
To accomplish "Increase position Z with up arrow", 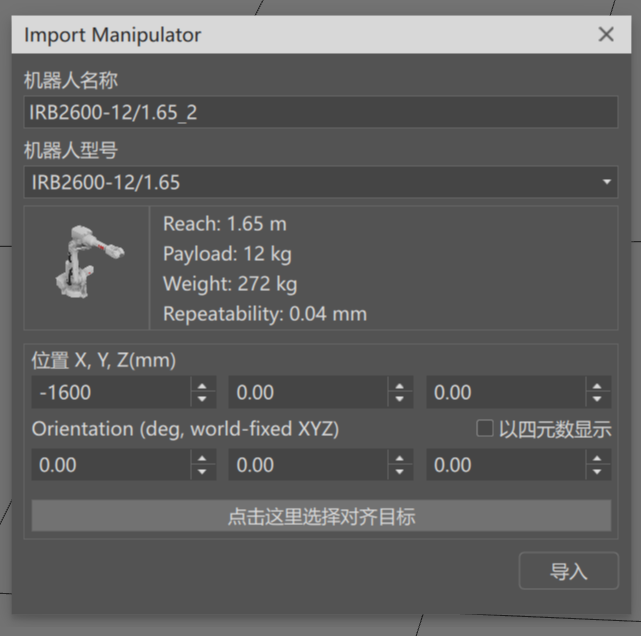I will [597, 386].
